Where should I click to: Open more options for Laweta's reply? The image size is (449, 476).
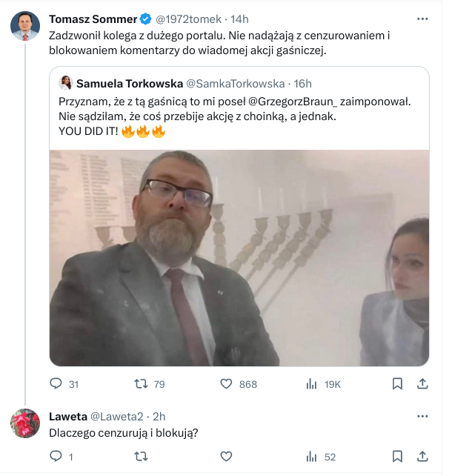click(422, 417)
